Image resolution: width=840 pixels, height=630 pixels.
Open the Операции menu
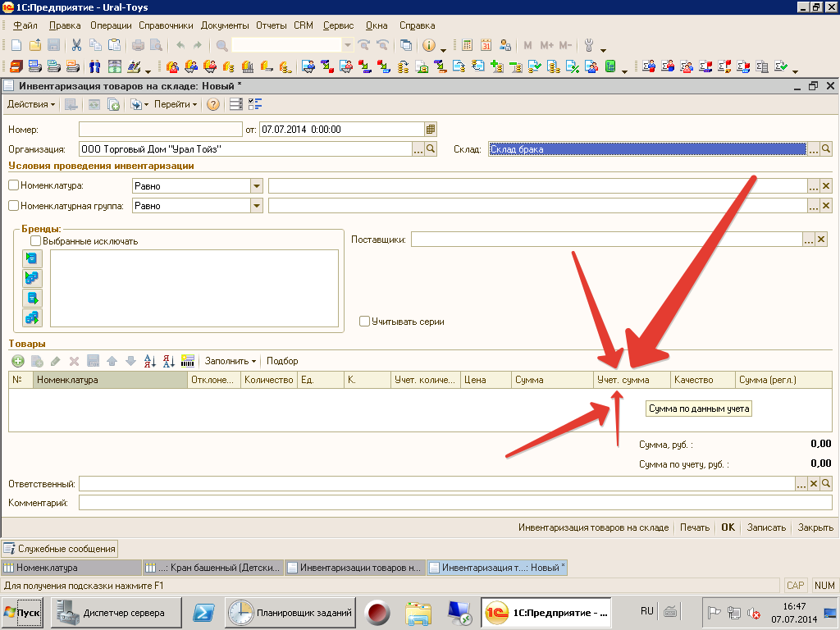(111, 25)
